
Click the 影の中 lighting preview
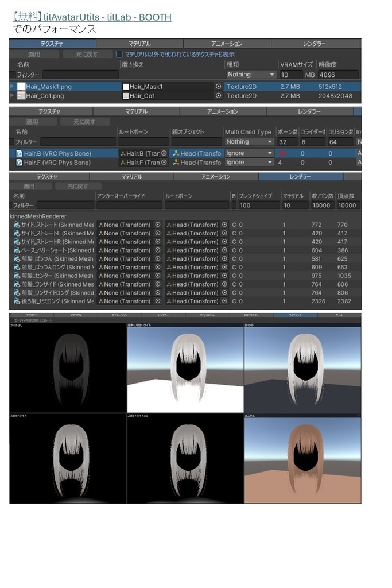[302, 368]
